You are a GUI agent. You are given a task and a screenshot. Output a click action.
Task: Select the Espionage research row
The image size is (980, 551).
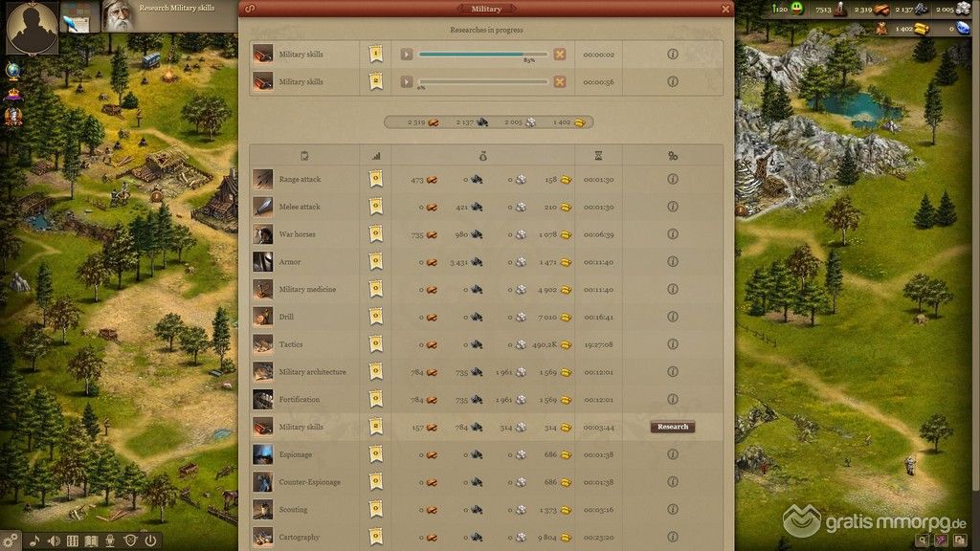click(x=486, y=454)
